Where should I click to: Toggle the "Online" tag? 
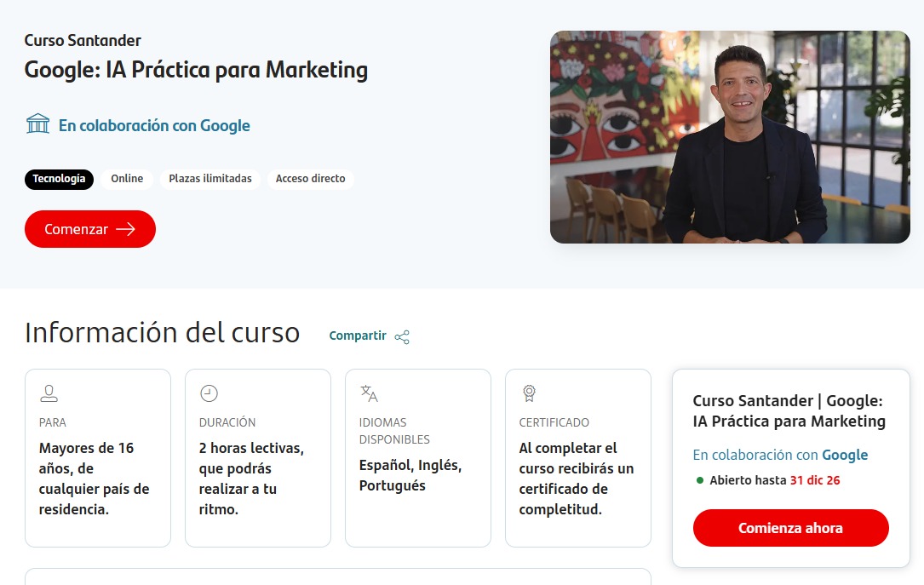pos(126,179)
